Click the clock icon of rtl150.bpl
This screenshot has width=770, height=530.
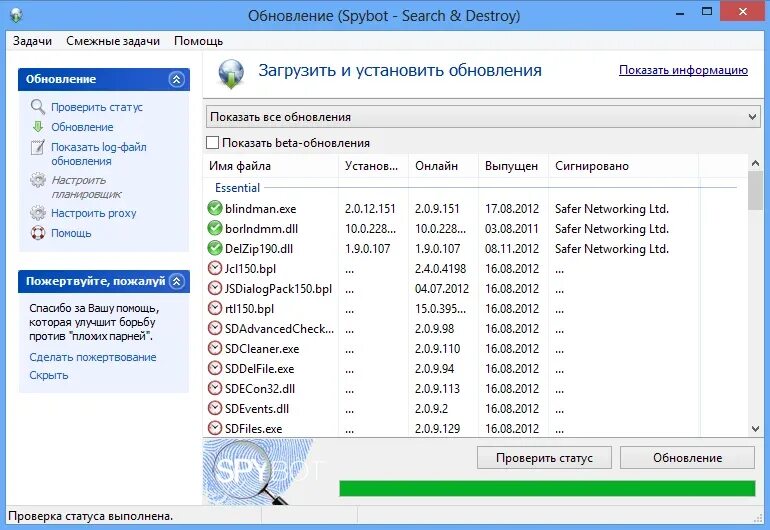click(x=215, y=308)
